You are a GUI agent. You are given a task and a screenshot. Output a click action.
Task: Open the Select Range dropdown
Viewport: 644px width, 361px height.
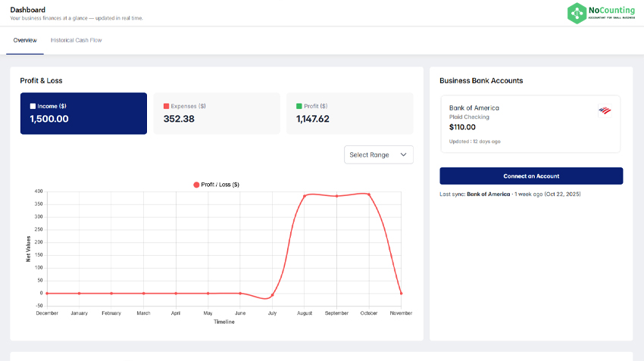coord(378,154)
